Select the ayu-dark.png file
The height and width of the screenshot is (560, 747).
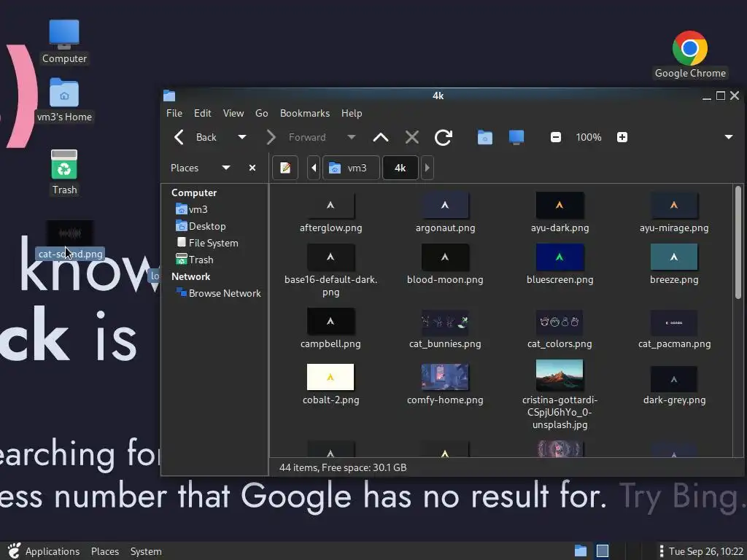[560, 212]
